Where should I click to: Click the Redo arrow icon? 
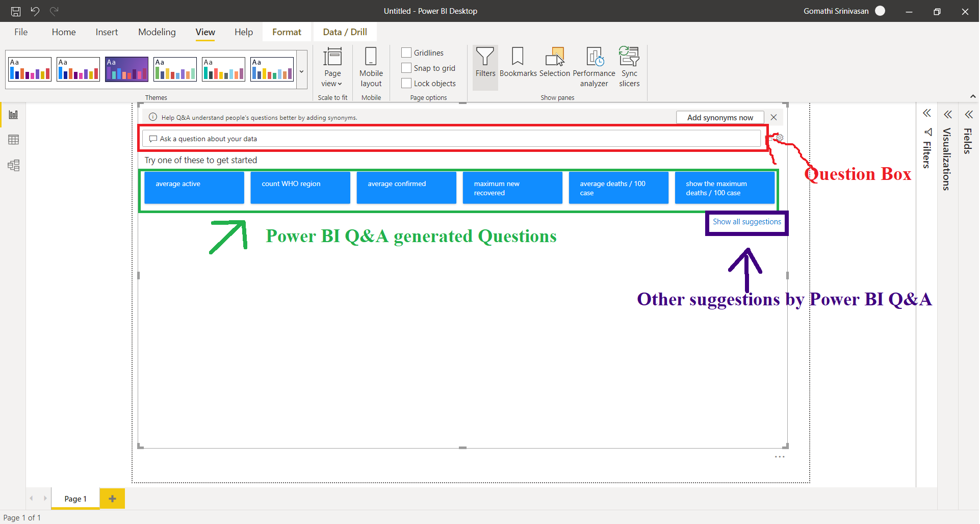tap(54, 11)
